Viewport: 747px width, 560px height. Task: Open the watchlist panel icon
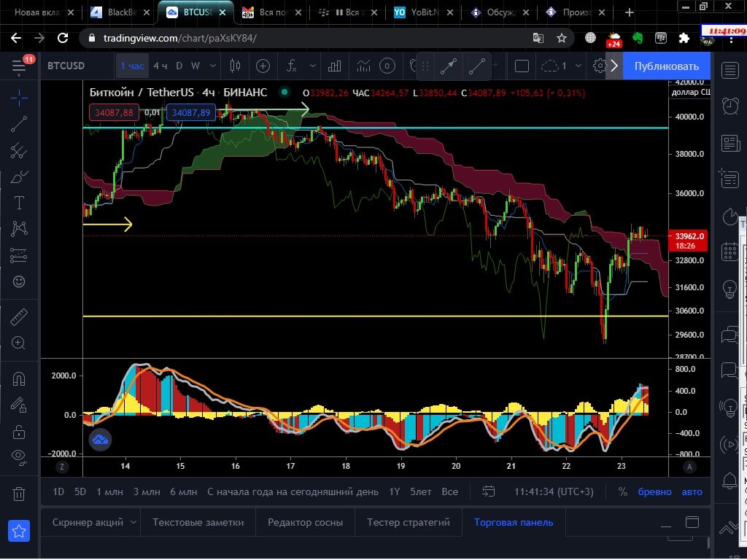click(x=729, y=71)
